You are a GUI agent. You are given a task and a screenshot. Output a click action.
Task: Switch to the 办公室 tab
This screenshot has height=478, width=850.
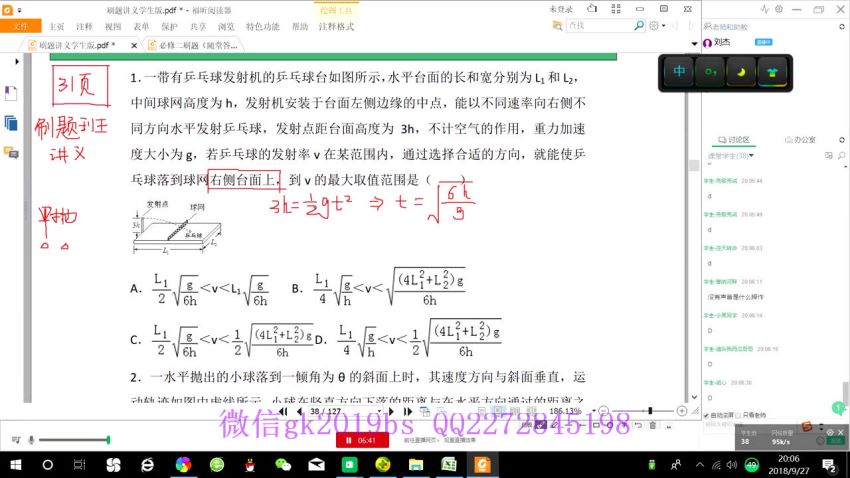pos(800,140)
